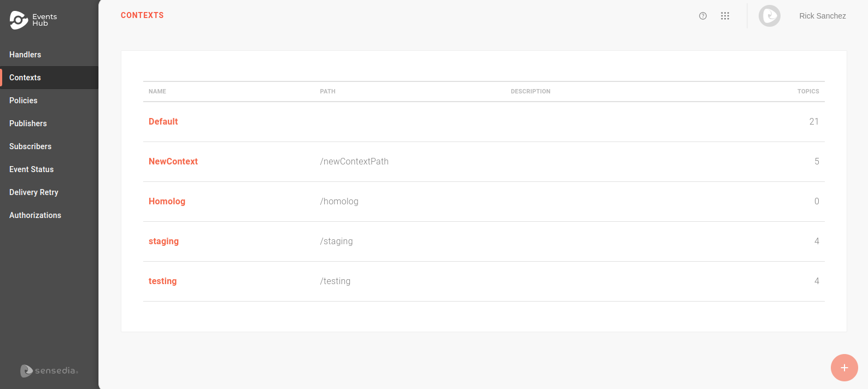
Task: Click the user avatar icon
Action: point(769,16)
